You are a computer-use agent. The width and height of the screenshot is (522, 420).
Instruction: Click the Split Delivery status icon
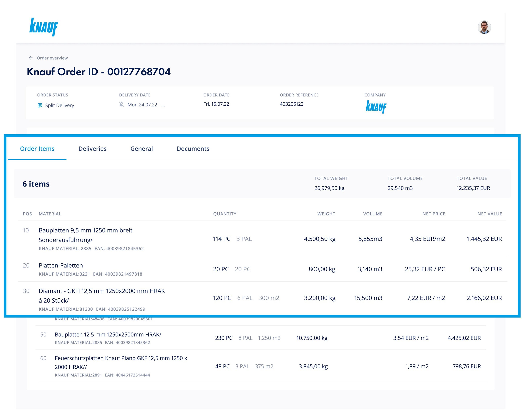point(40,105)
